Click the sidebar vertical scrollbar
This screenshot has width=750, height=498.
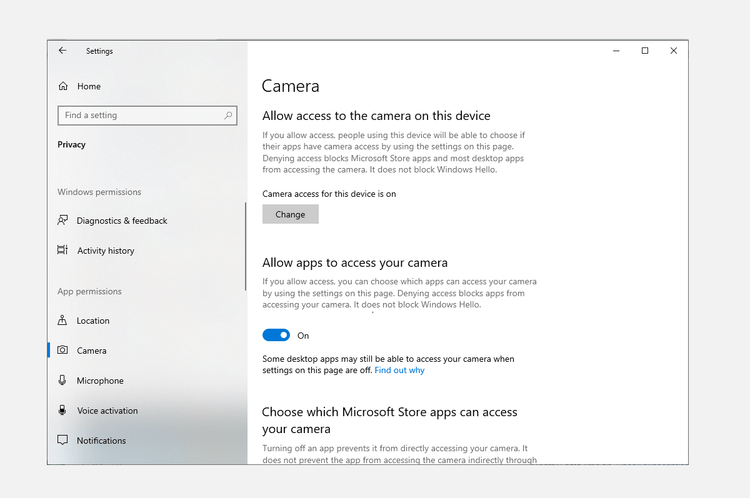245,246
